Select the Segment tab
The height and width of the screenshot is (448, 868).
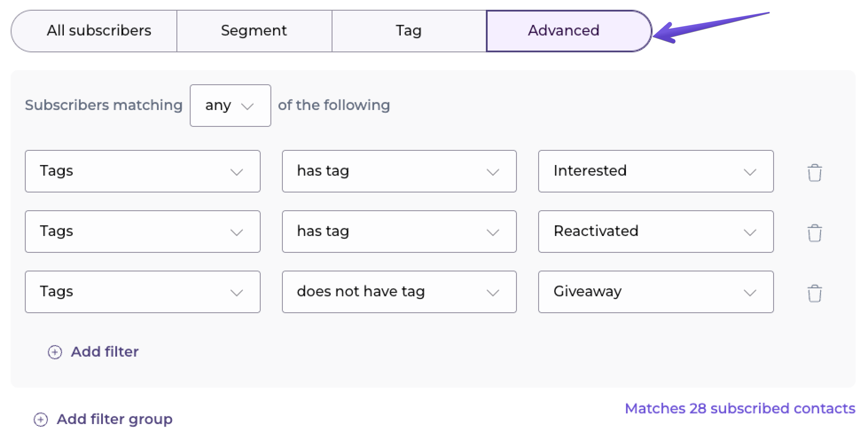254,31
